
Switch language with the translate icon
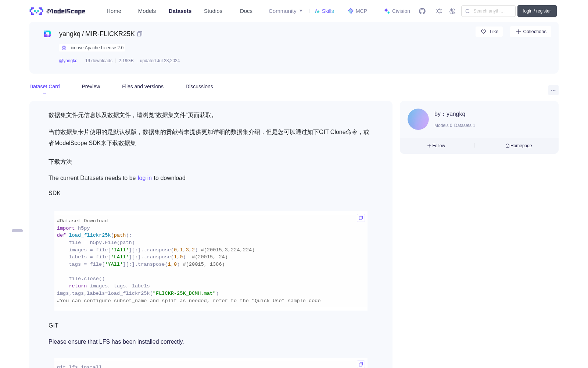click(453, 11)
